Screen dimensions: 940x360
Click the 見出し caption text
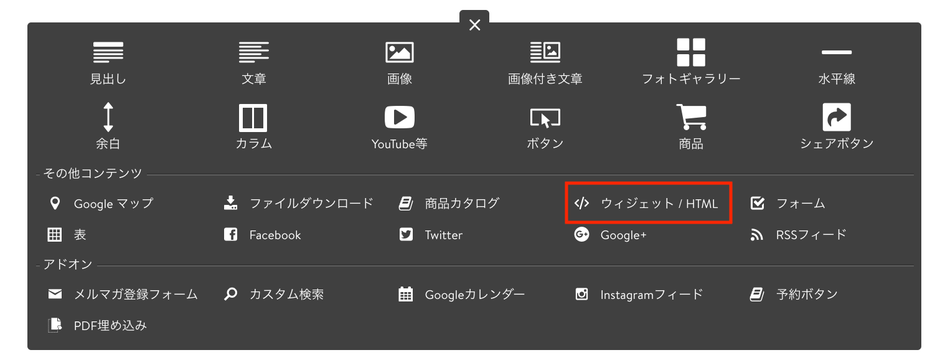point(108,78)
